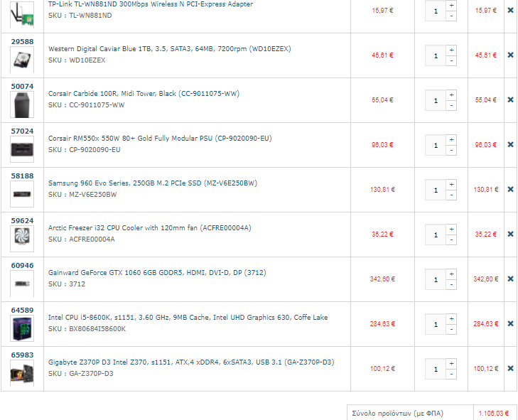The image size is (518, 420).
Task: Increase quantity of Intel i5-8600K
Action: pyautogui.click(x=451, y=319)
